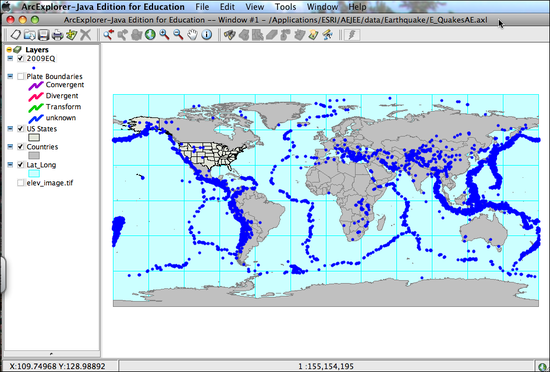Uncheck the US States layer checkbox
This screenshot has height=372, width=550.
(21, 129)
